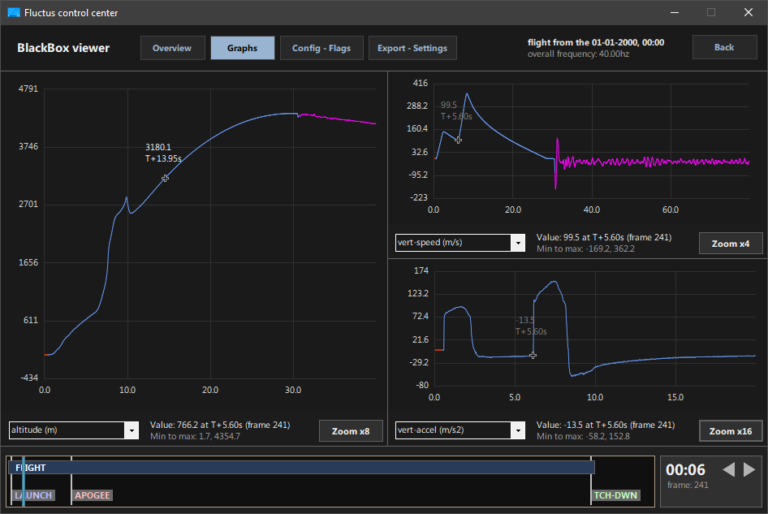Step to the previous frame arrow
The image size is (768, 514).
pos(729,469)
